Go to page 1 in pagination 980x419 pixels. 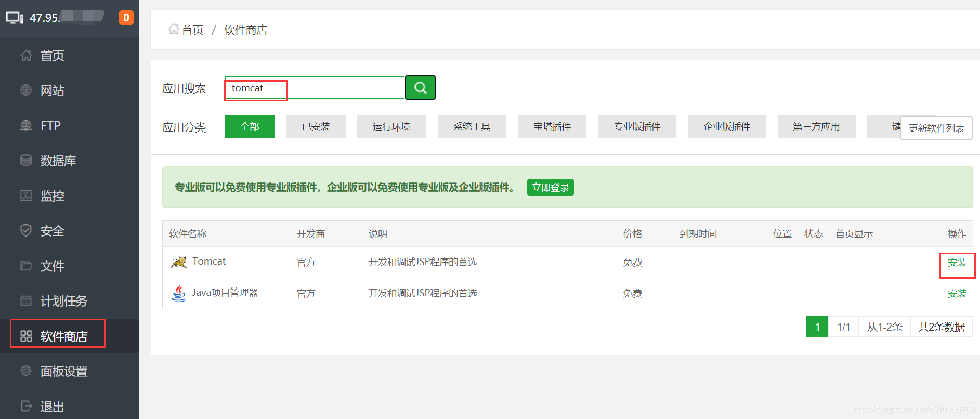[x=817, y=326]
